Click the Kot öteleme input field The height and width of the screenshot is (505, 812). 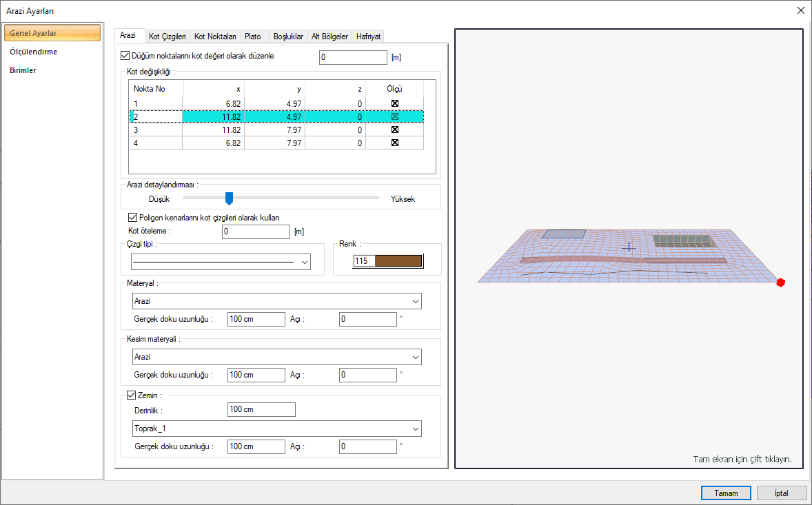point(256,232)
